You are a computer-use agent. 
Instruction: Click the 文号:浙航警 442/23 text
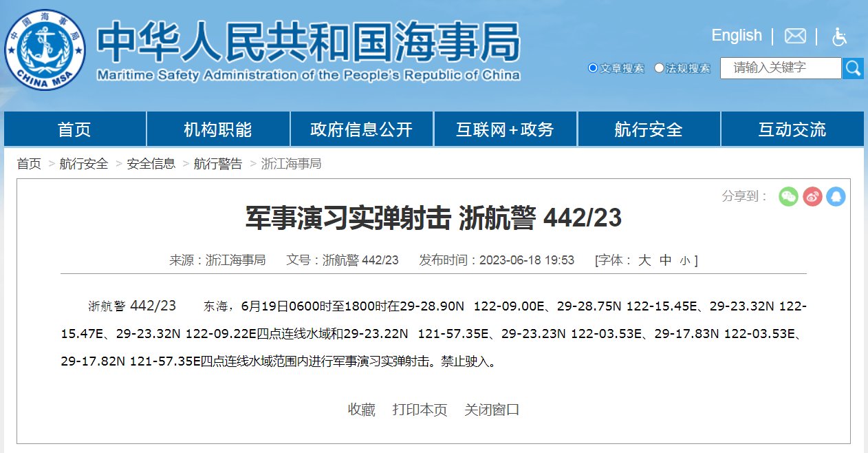[343, 260]
